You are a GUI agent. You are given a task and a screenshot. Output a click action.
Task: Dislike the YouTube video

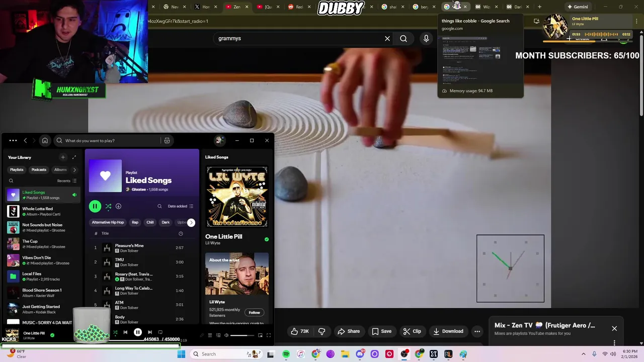[x=321, y=331]
